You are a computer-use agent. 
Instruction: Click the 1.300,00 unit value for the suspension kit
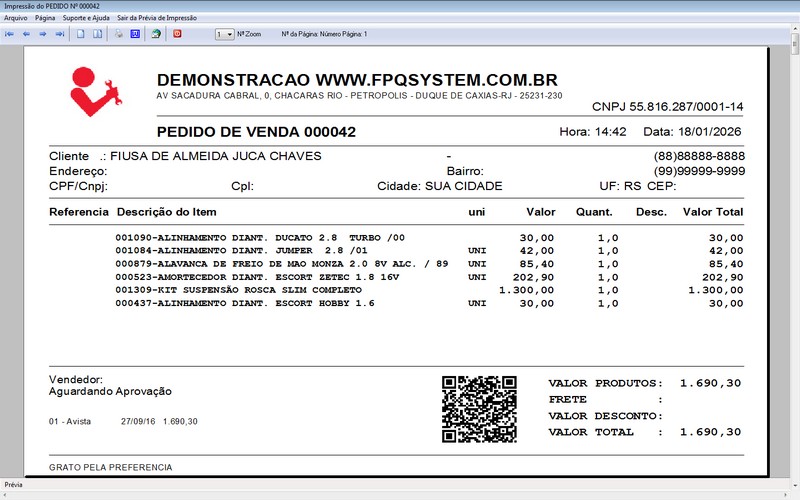click(527, 290)
